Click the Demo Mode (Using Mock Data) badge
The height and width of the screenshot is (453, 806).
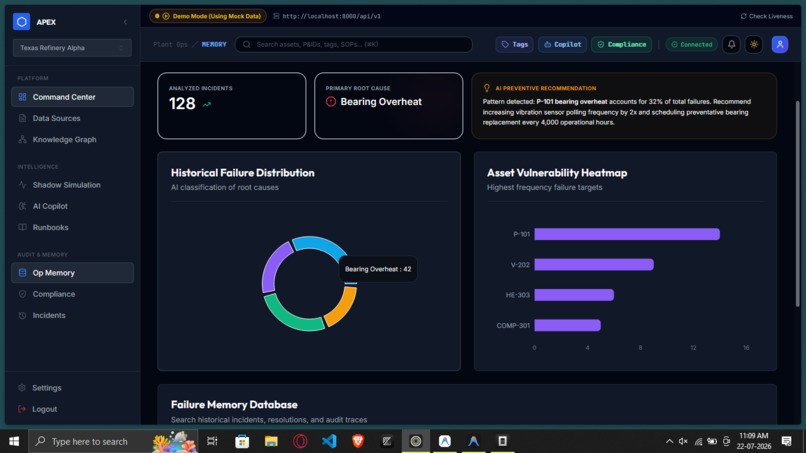208,16
